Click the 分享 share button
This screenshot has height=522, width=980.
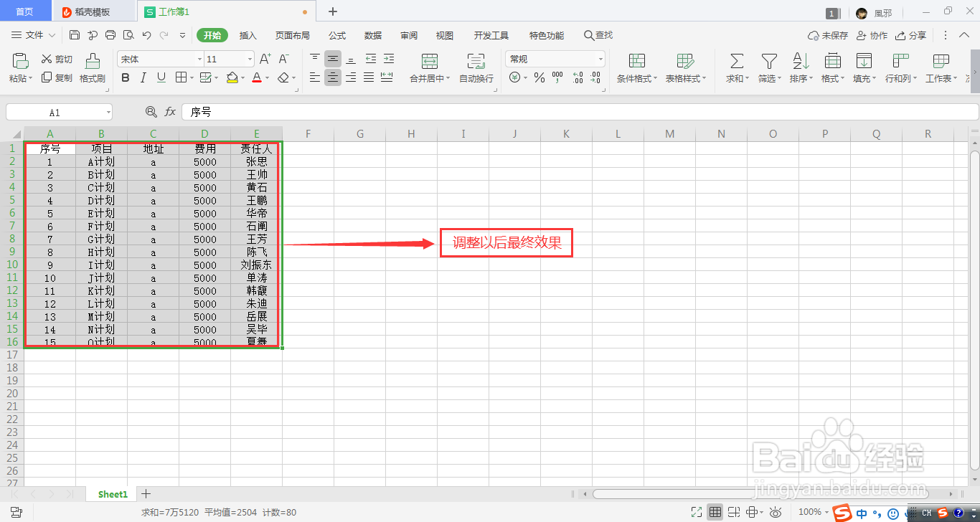pyautogui.click(x=910, y=34)
